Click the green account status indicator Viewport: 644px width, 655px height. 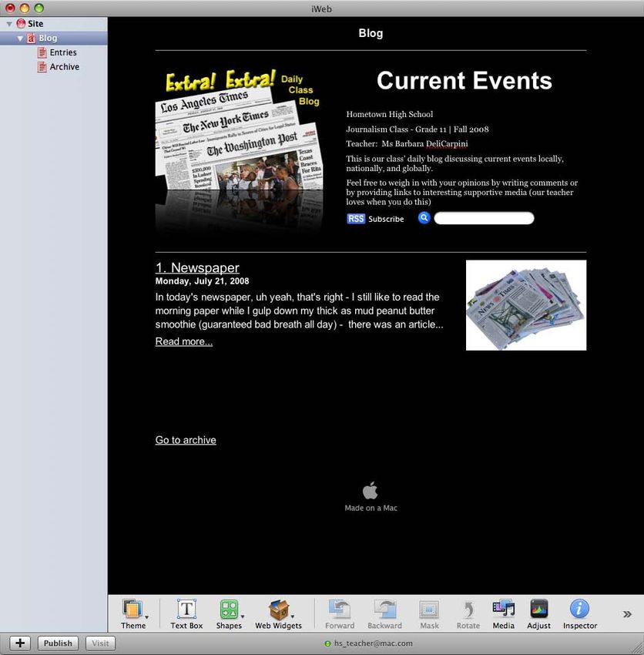[x=327, y=643]
